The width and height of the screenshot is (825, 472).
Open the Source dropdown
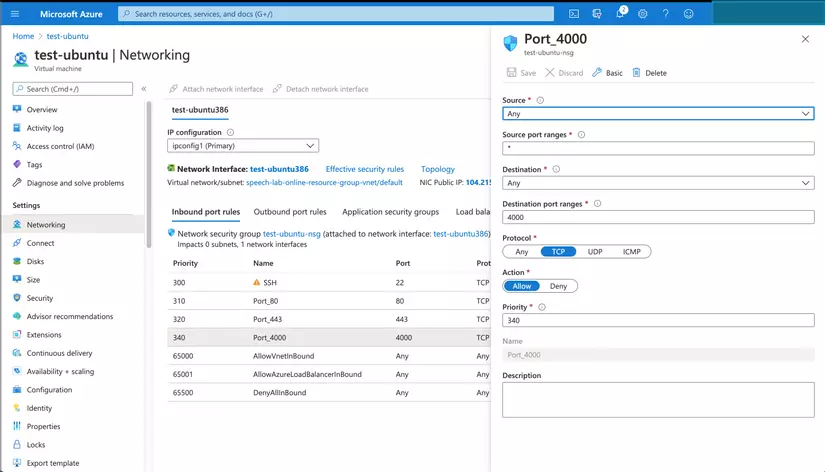point(658,114)
